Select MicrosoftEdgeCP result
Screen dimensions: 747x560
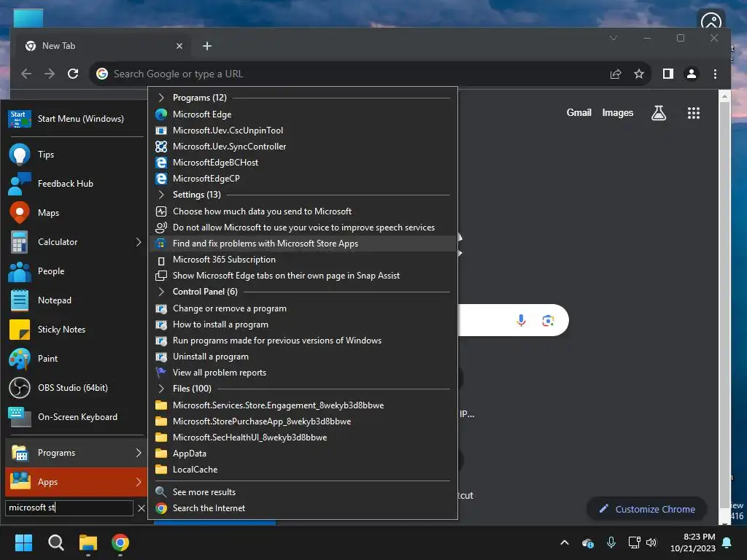click(x=303, y=179)
